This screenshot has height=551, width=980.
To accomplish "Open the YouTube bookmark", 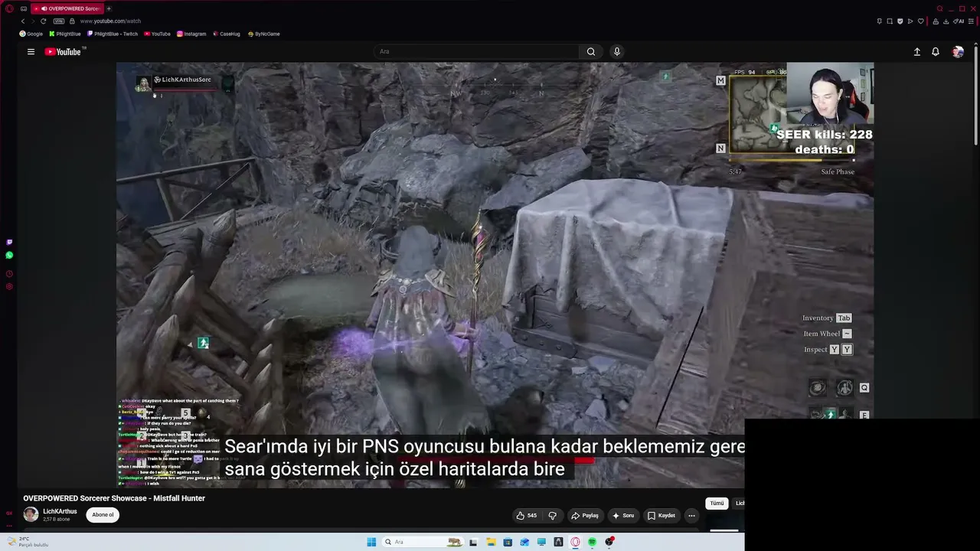I will coord(157,34).
